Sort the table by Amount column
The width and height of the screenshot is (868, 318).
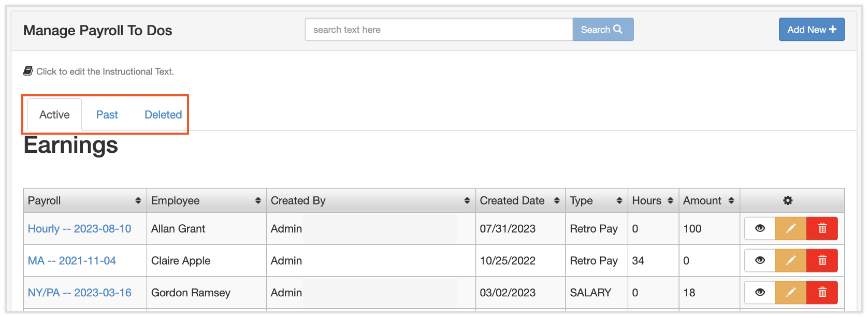(x=731, y=200)
